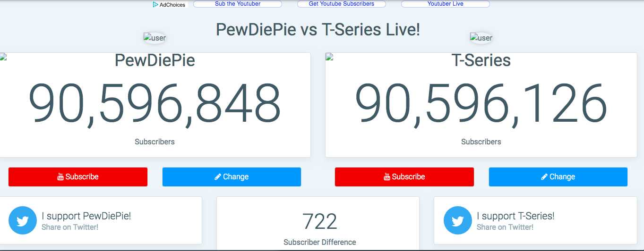The image size is (644, 251).
Task: Subscribe to T-Series with red button
Action: 404,177
